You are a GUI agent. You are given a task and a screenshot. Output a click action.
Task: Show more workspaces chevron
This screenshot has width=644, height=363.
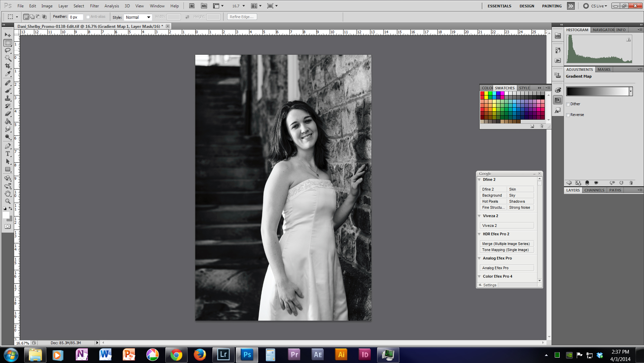(x=571, y=6)
